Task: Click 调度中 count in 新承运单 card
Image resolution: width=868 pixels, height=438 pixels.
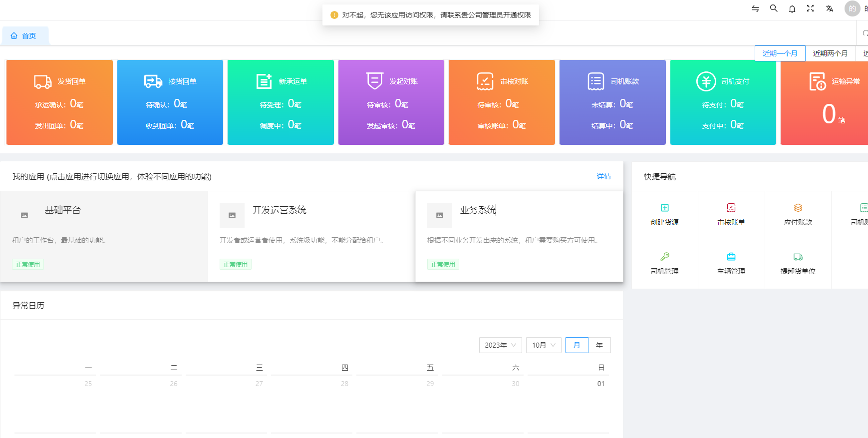Action: [x=281, y=125]
